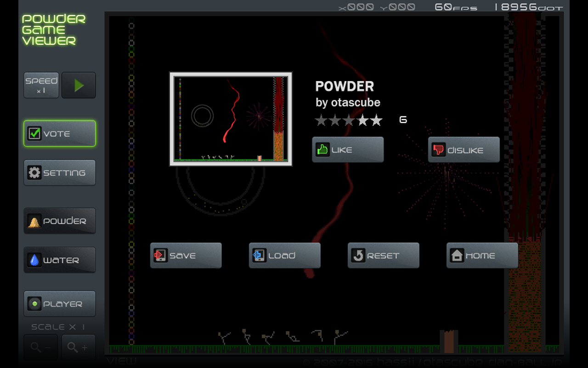Toggle the Dislike thumbs-down vote
The height and width of the screenshot is (368, 588).
click(x=464, y=149)
